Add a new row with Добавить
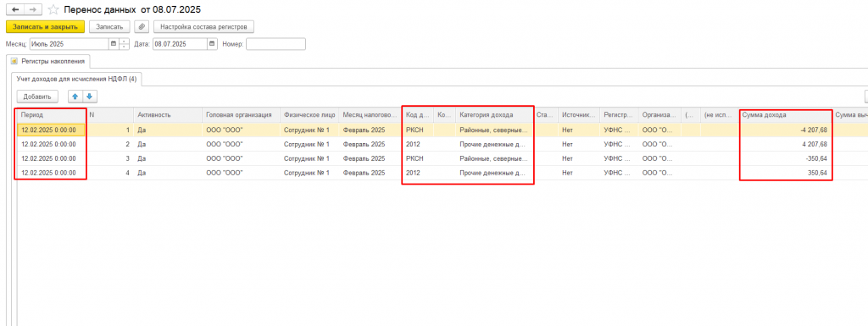 (x=37, y=97)
